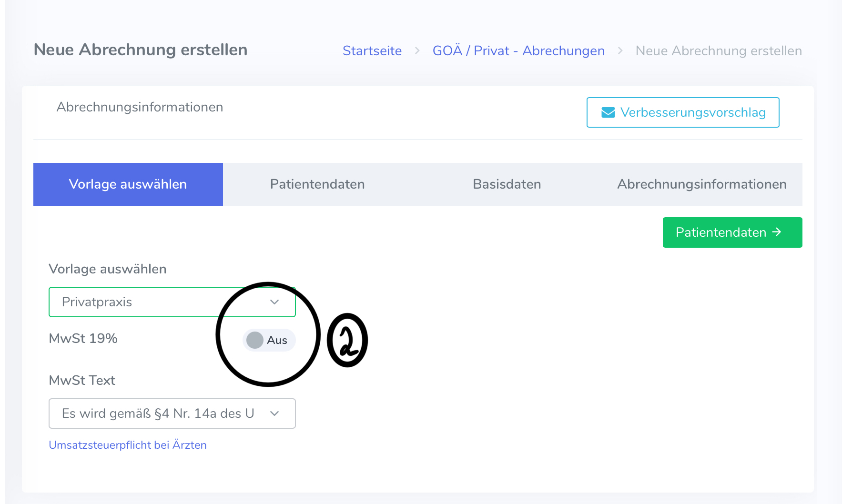Expand the MwSt Text dropdown

pyautogui.click(x=162, y=413)
